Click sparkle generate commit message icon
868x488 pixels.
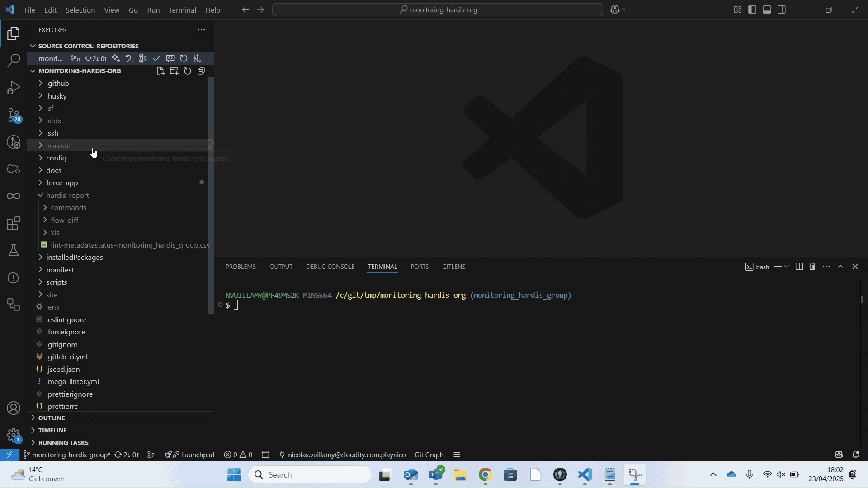click(116, 58)
